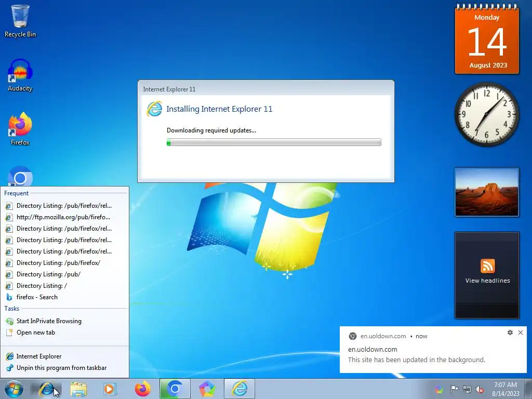Click View headlines in the feed gadget
Viewport: 532px width, 399px height.
tap(487, 281)
